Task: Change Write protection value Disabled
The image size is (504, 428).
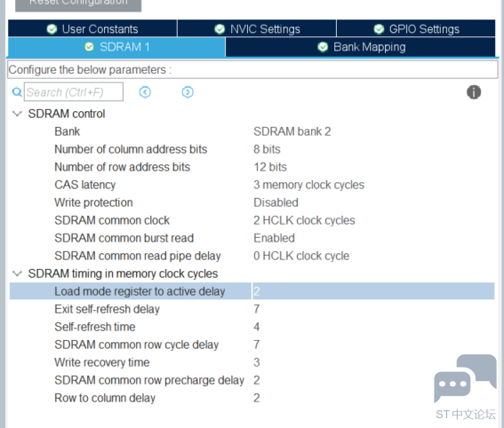Action: click(x=276, y=202)
